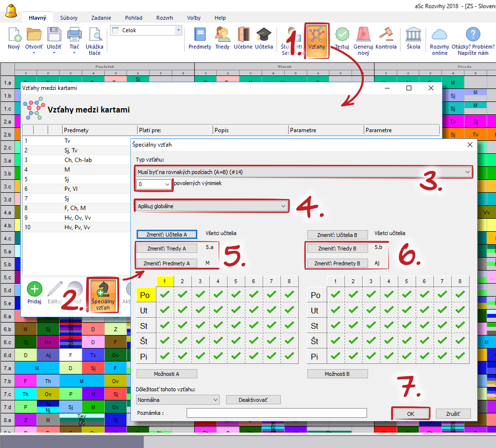Click the Poznámka text field
Viewport: 496px width, 448px height.
point(277,413)
